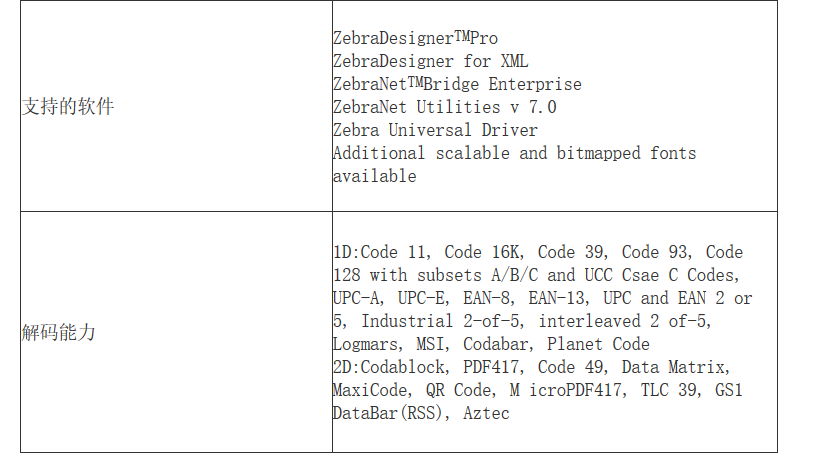
Task: Click Logmars in the barcode list
Action: 368,344
